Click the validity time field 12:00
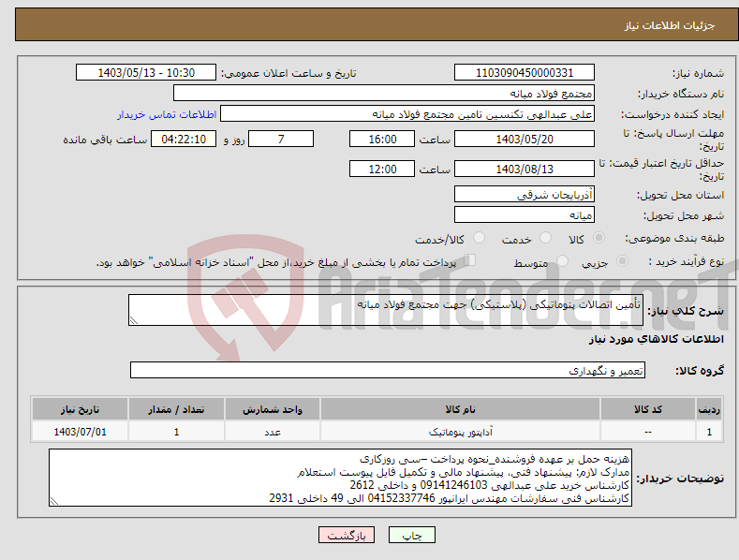This screenshot has height=560, width=739. coord(382,169)
